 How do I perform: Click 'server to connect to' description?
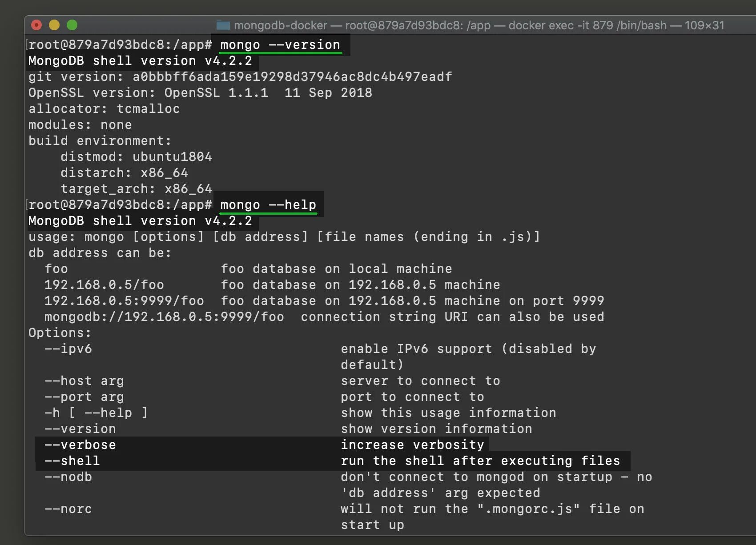(420, 381)
